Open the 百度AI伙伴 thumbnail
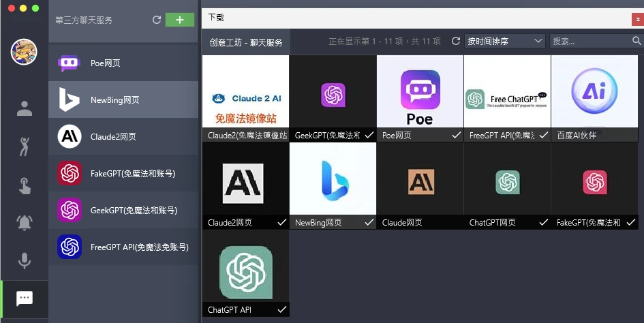 pos(594,91)
